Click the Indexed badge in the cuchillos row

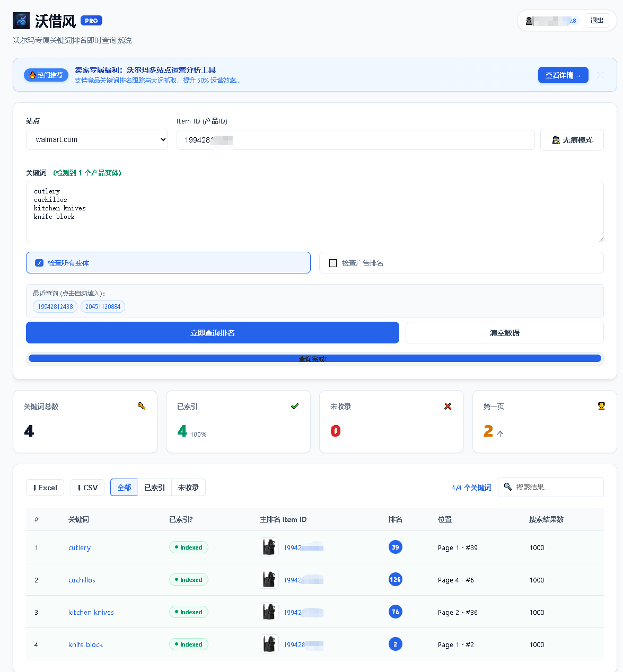point(189,580)
